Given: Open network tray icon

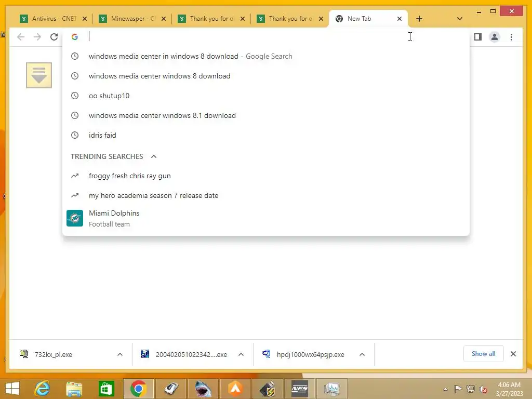Looking at the screenshot, I should [471, 389].
